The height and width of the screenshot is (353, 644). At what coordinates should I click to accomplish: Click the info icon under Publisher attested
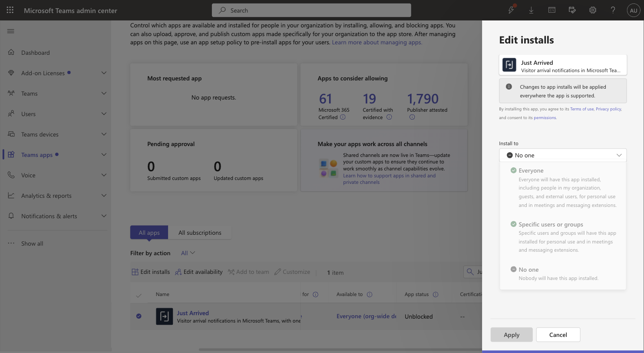pyautogui.click(x=412, y=117)
